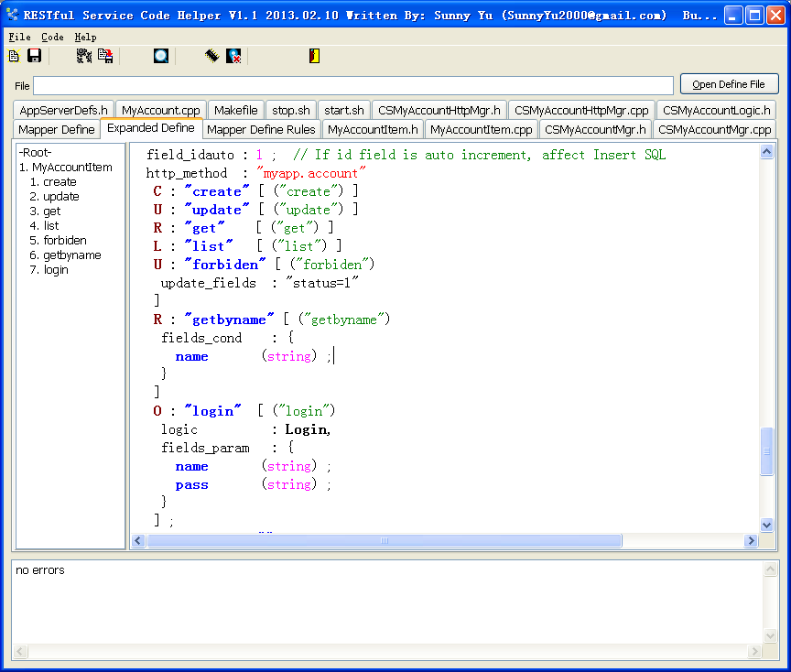791x672 pixels.
Task: Click the File path input field
Action: 352,85
